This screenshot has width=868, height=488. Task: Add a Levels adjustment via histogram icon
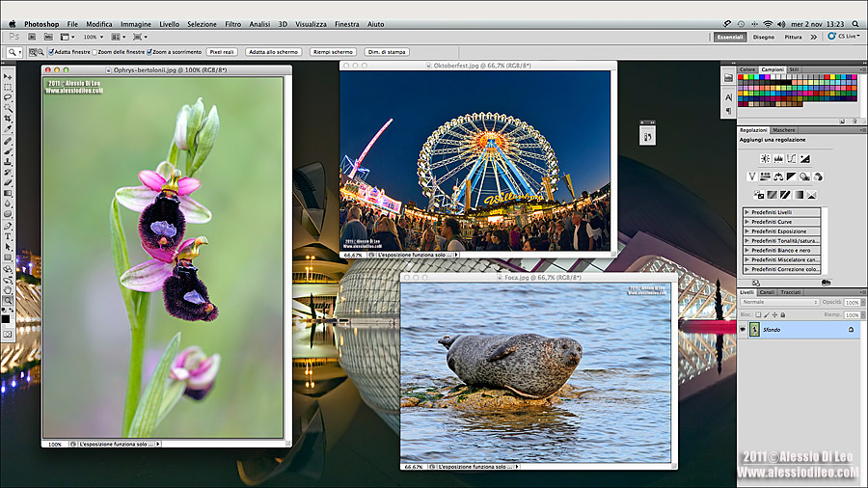[x=778, y=158]
